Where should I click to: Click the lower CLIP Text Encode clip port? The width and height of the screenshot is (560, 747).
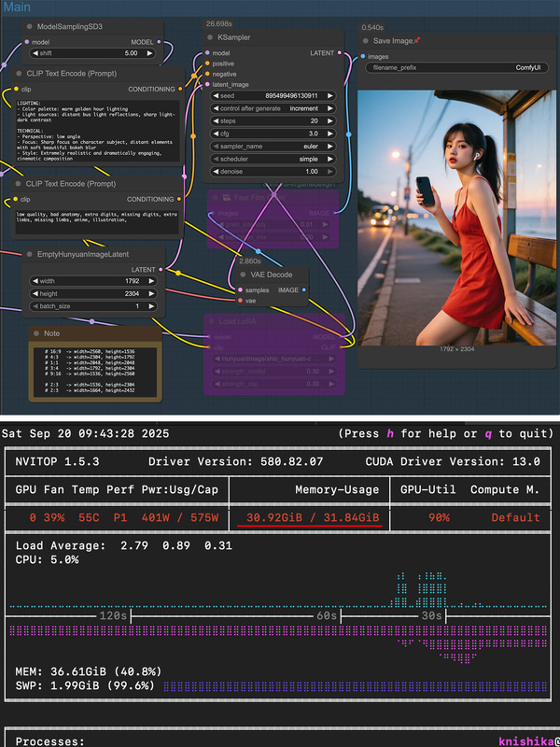point(16,199)
